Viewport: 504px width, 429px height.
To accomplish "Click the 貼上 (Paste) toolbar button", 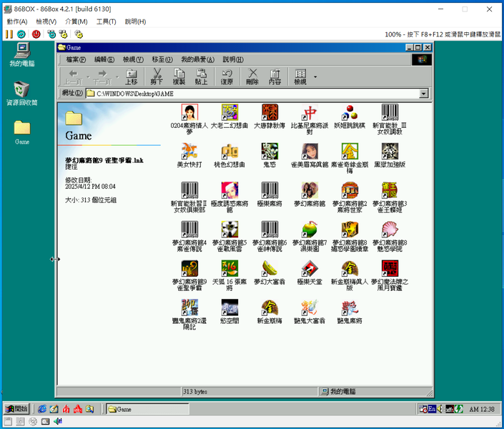I will point(201,77).
